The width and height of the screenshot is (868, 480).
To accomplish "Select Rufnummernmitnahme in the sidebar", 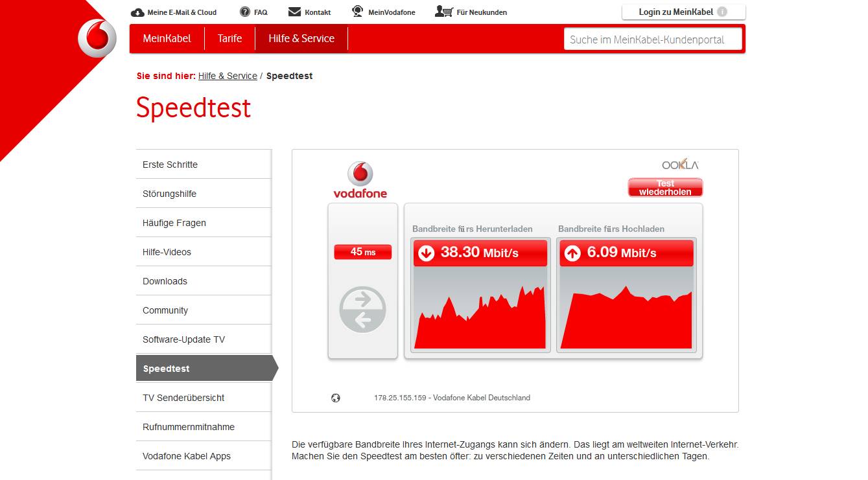I will point(204,426).
